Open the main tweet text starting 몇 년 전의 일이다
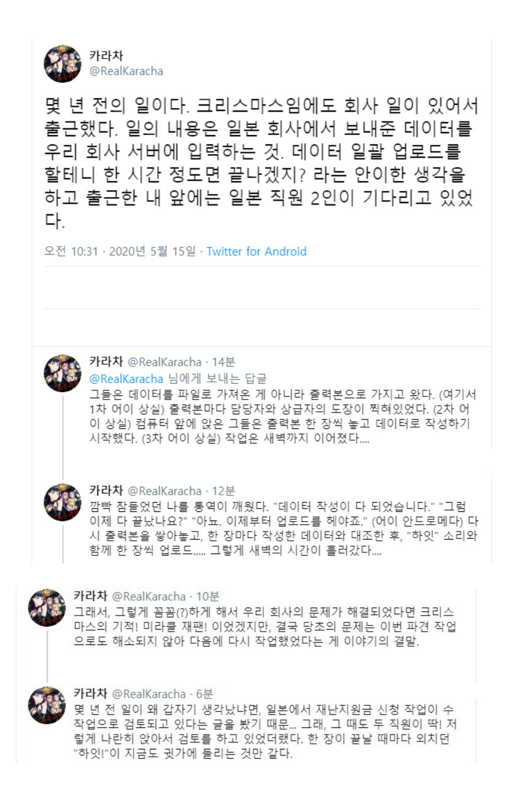The width and height of the screenshot is (512, 812). click(261, 163)
